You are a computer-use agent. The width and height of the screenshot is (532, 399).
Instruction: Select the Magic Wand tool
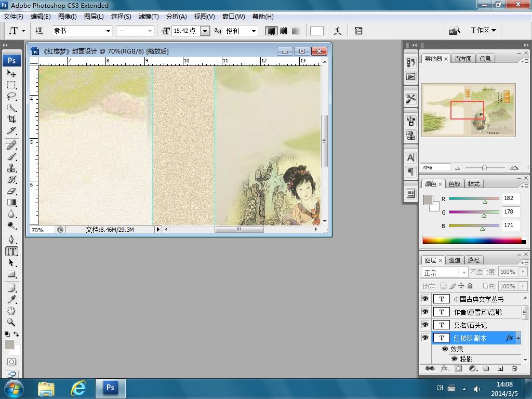point(11,108)
